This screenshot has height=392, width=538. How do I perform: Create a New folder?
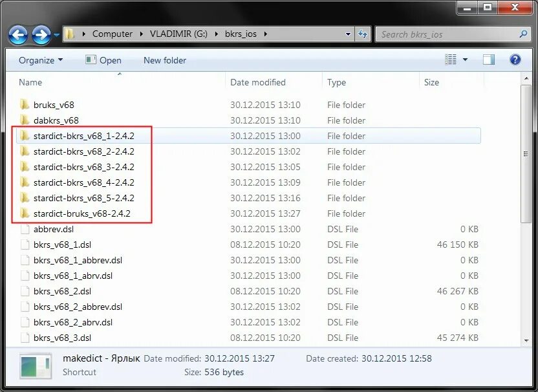pos(165,60)
